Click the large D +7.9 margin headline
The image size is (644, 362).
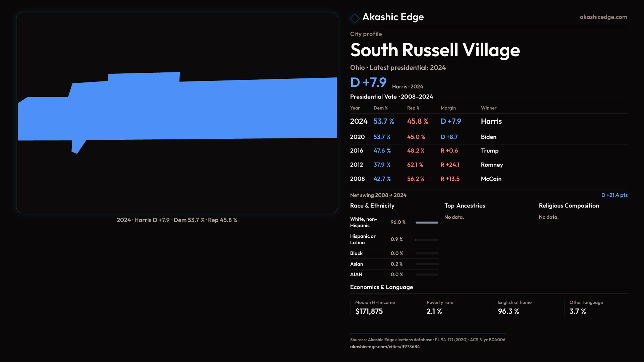click(368, 82)
